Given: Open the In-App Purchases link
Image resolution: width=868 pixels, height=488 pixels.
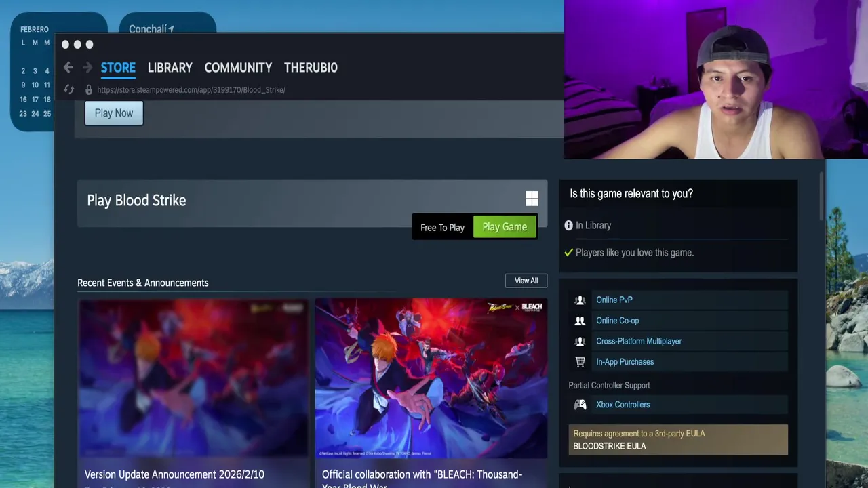Looking at the screenshot, I should click(625, 362).
